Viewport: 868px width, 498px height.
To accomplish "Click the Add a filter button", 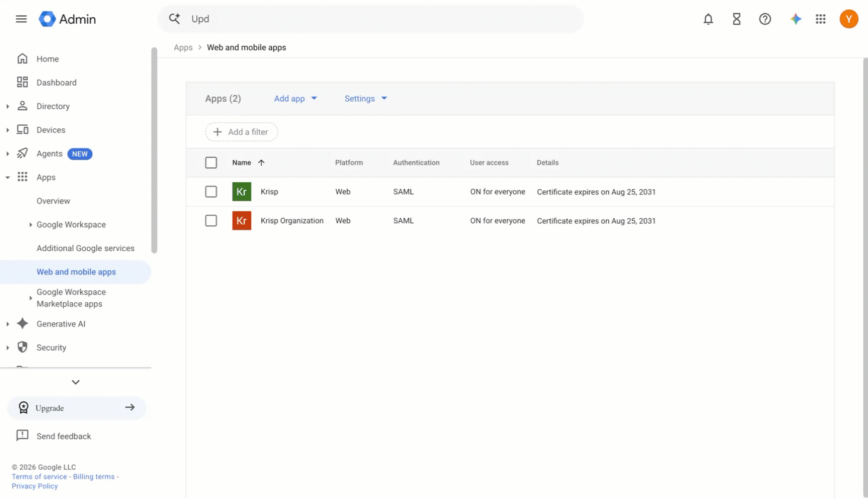I will click(241, 132).
